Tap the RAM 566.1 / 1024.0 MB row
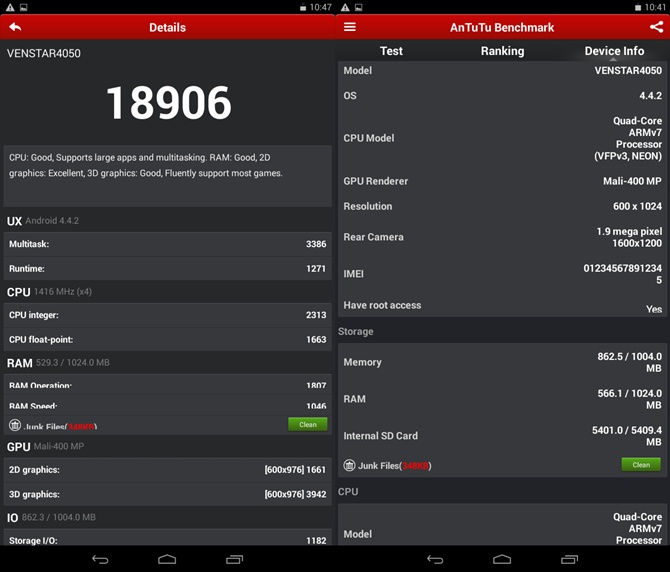This screenshot has height=572, width=670. (502, 399)
